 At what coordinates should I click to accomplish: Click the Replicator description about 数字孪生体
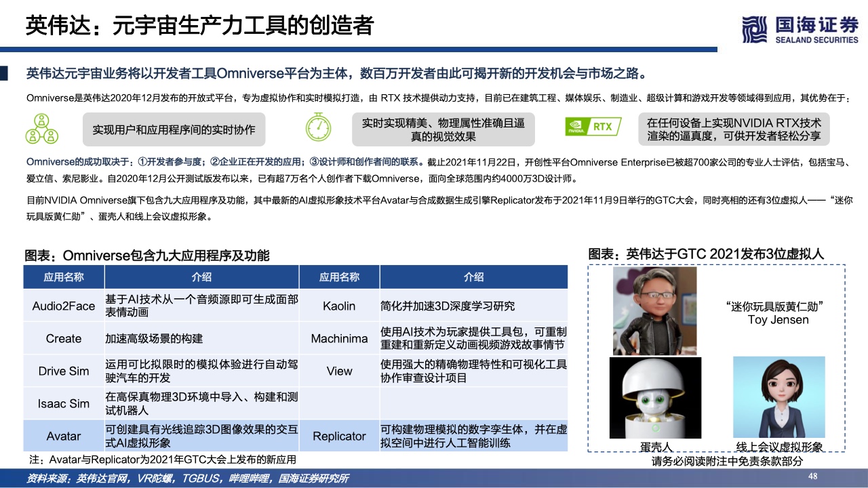pyautogui.click(x=474, y=436)
